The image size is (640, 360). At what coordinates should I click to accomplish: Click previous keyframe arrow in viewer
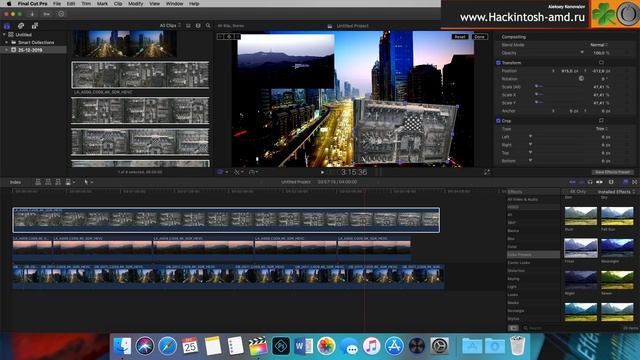[x=220, y=37]
